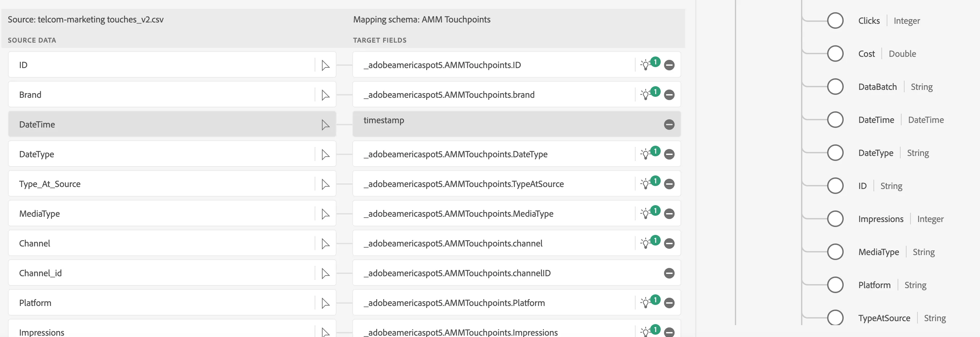980x337 pixels.
Task: Click the arrow icon in the ID source row
Action: [325, 65]
